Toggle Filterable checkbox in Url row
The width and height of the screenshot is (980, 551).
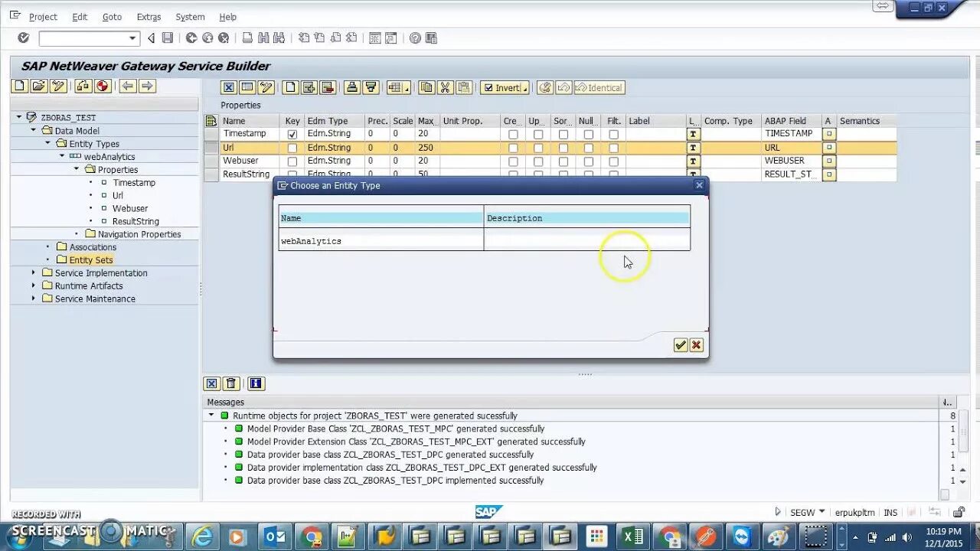[613, 148]
